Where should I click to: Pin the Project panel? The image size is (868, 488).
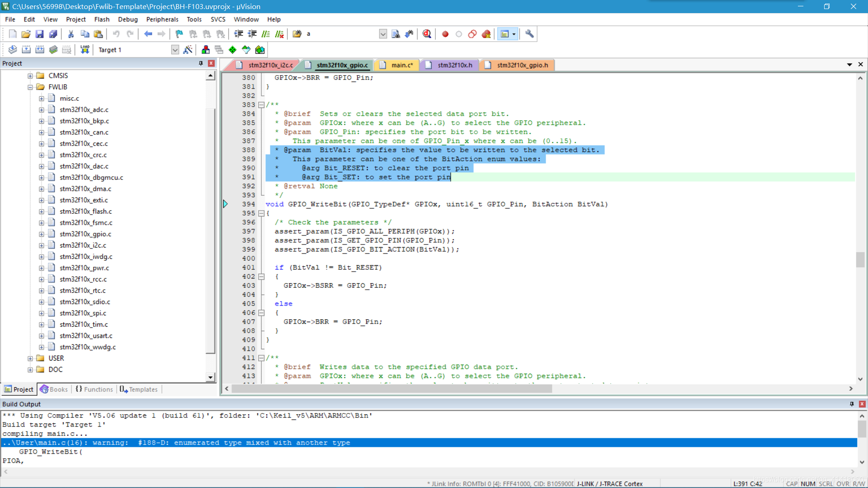[x=201, y=63]
